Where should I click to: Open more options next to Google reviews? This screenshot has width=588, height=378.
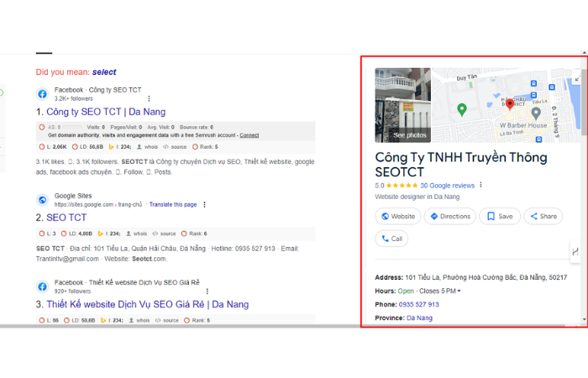click(x=480, y=186)
